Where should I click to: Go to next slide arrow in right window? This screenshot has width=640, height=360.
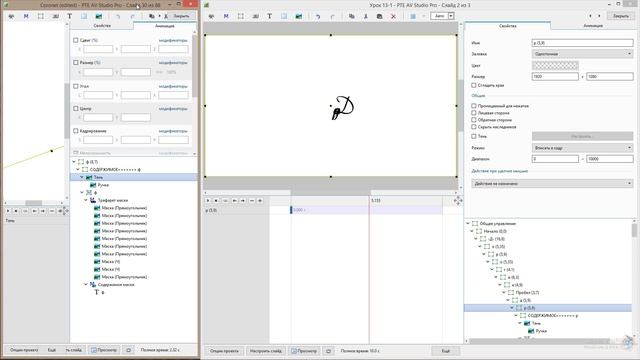(x=599, y=16)
